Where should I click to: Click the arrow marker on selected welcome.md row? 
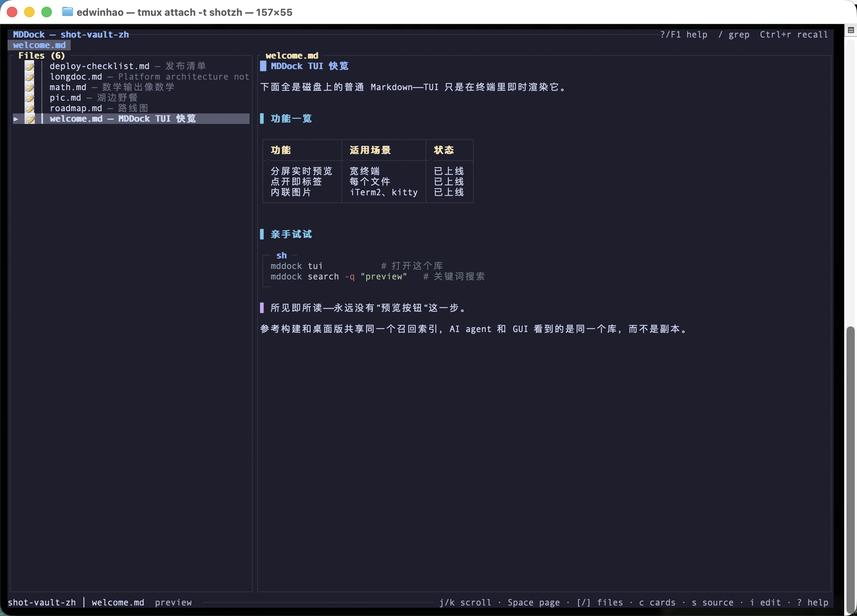click(16, 119)
